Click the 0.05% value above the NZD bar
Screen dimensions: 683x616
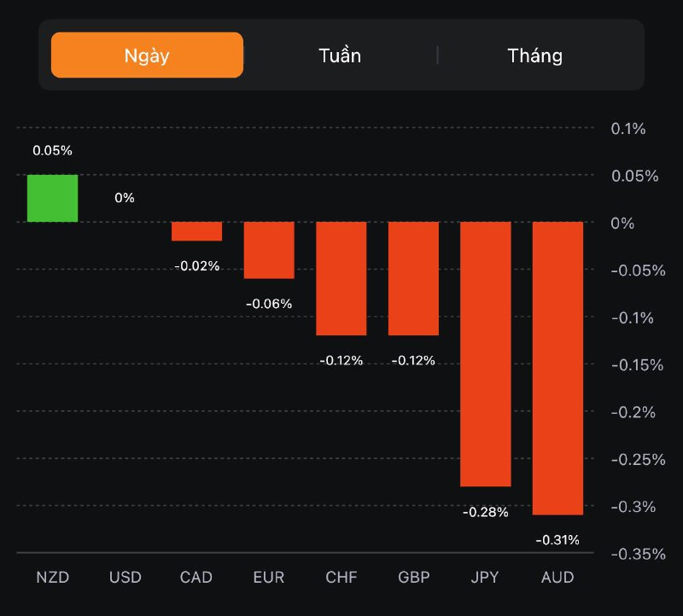[x=52, y=150]
